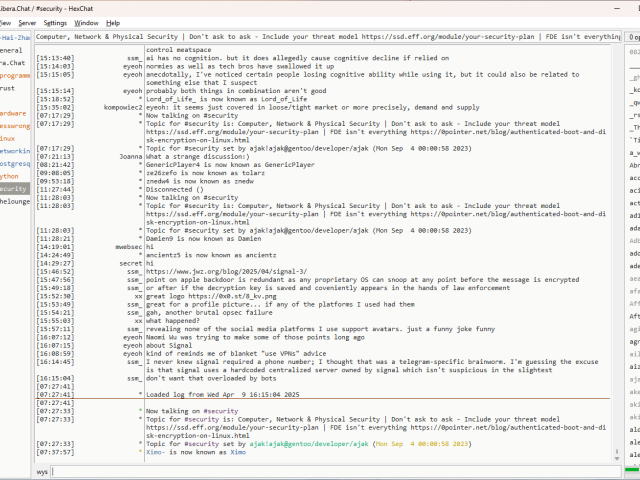Open the Help menu
The image size is (640, 480).
pyautogui.click(x=113, y=23)
